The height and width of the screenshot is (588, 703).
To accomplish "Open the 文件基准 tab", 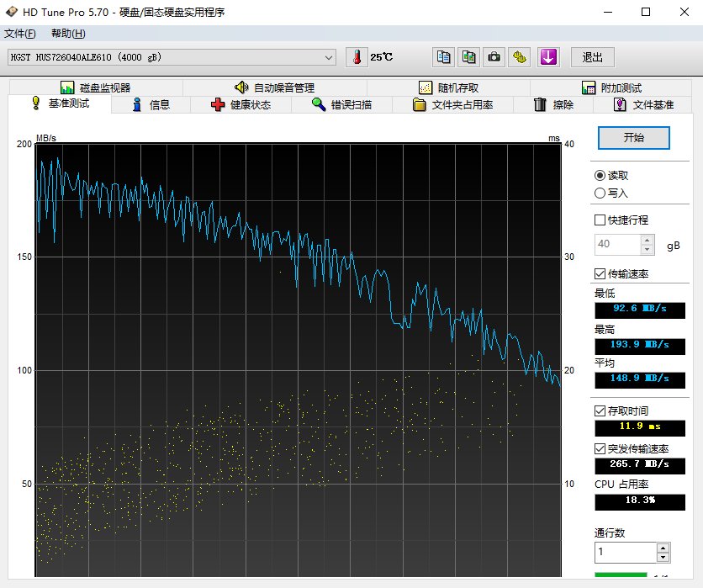I will pyautogui.click(x=643, y=105).
